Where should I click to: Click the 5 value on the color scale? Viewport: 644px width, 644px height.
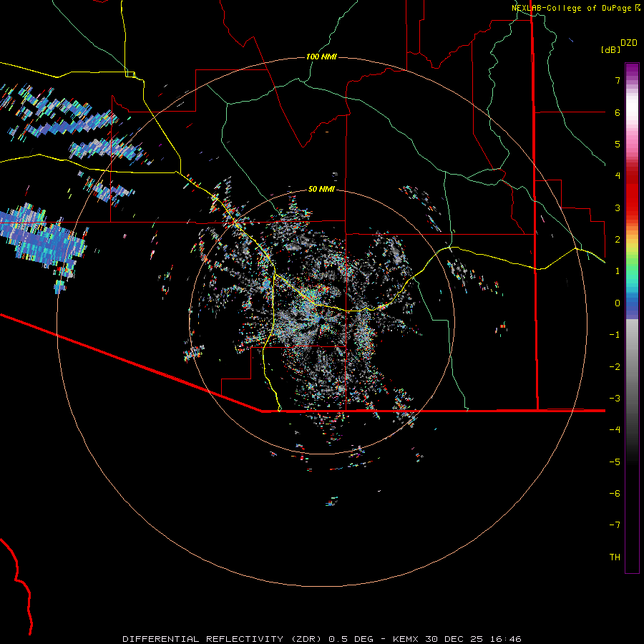click(618, 144)
